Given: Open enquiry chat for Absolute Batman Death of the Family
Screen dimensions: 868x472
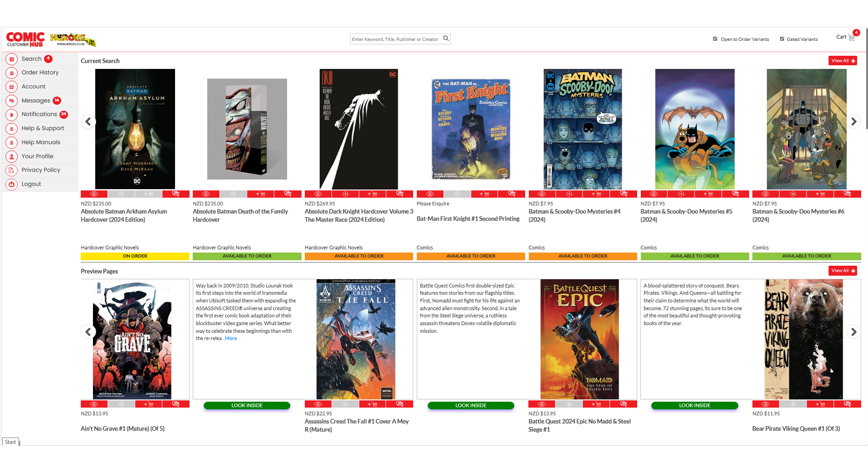Looking at the screenshot, I should point(288,194).
